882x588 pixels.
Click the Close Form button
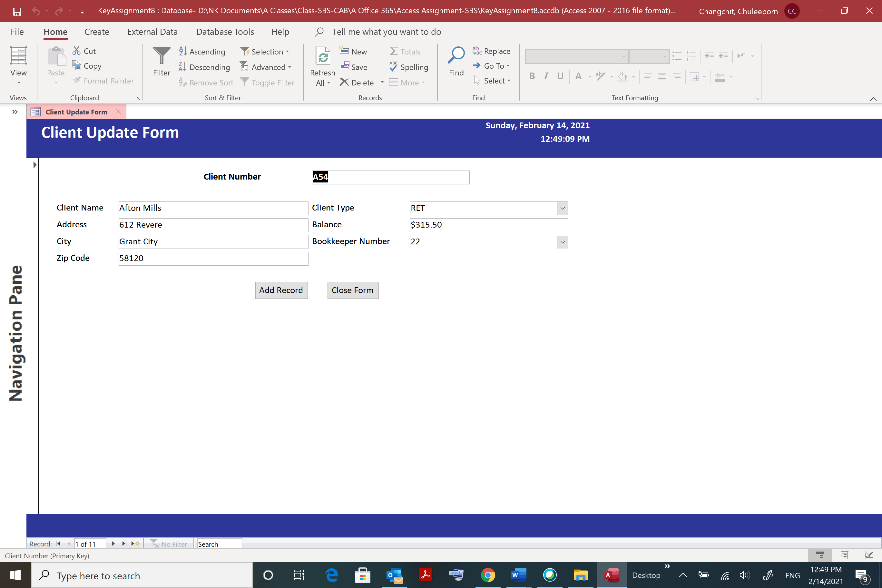click(352, 290)
